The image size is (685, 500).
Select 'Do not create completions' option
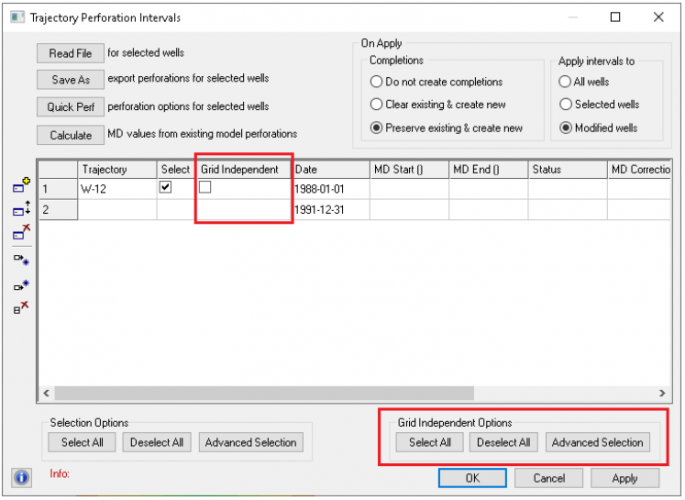click(377, 82)
